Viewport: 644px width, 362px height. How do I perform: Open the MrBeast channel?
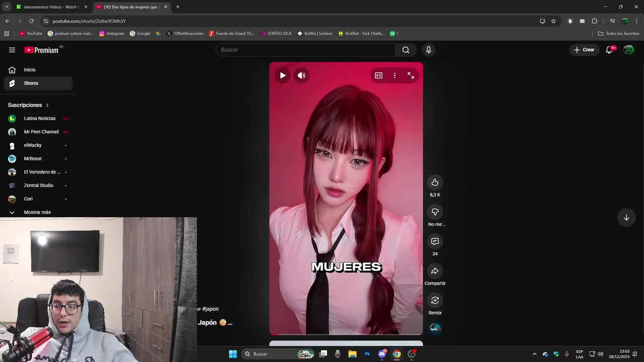click(x=38, y=159)
